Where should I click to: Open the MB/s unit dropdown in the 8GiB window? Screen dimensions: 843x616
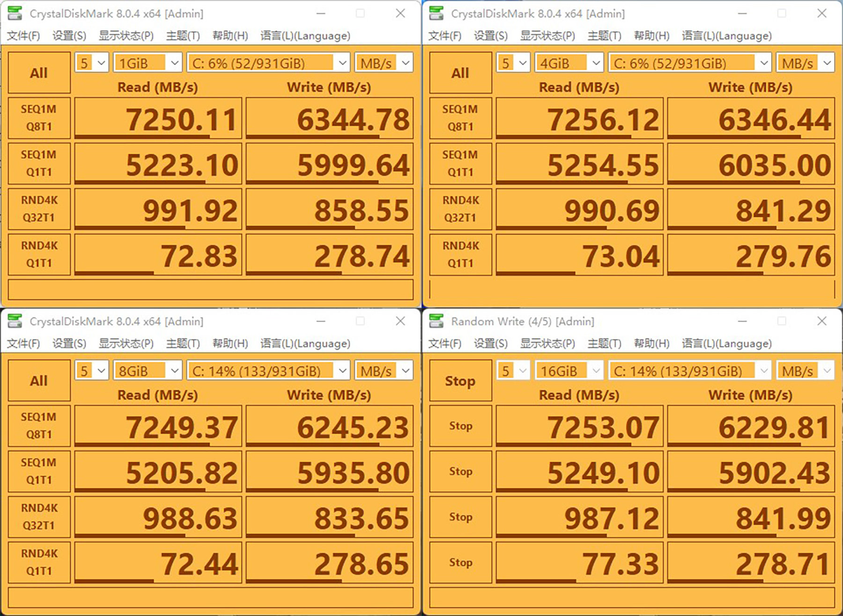click(x=384, y=371)
